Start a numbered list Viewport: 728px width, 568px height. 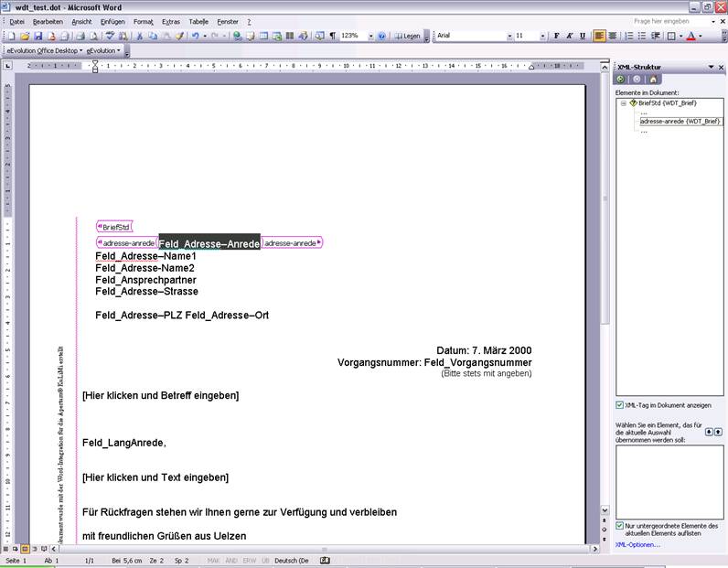[628, 36]
